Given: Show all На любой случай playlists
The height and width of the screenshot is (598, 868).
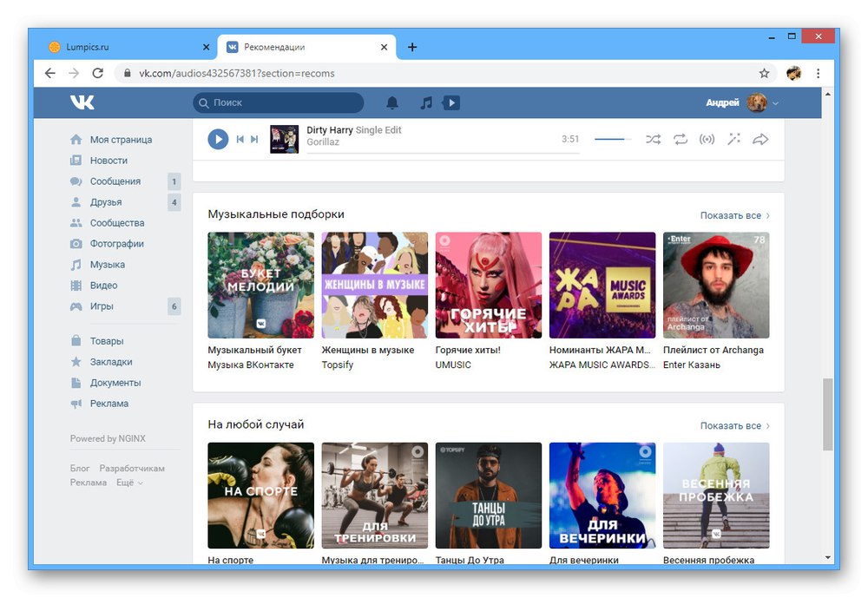Looking at the screenshot, I should 734,426.
